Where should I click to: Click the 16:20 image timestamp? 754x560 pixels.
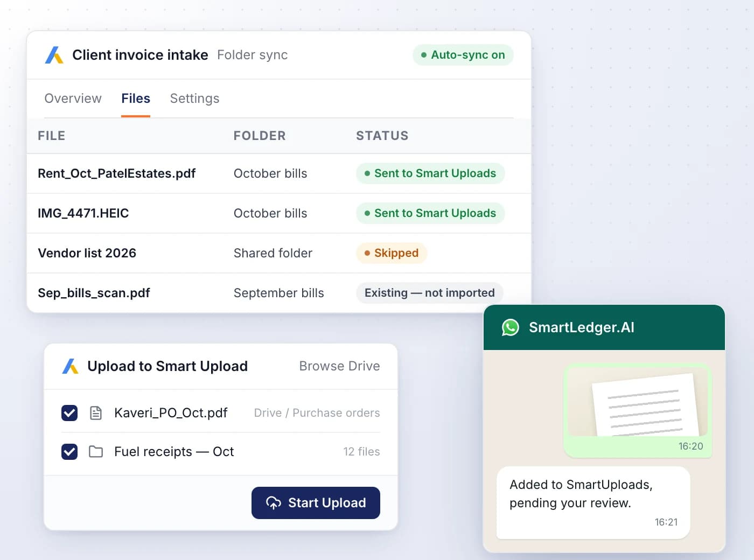[690, 446]
